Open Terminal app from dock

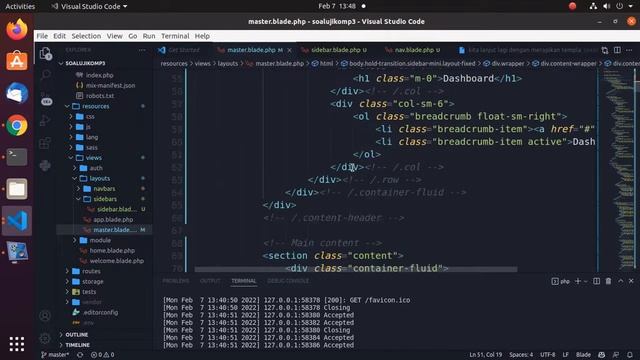coord(17,157)
